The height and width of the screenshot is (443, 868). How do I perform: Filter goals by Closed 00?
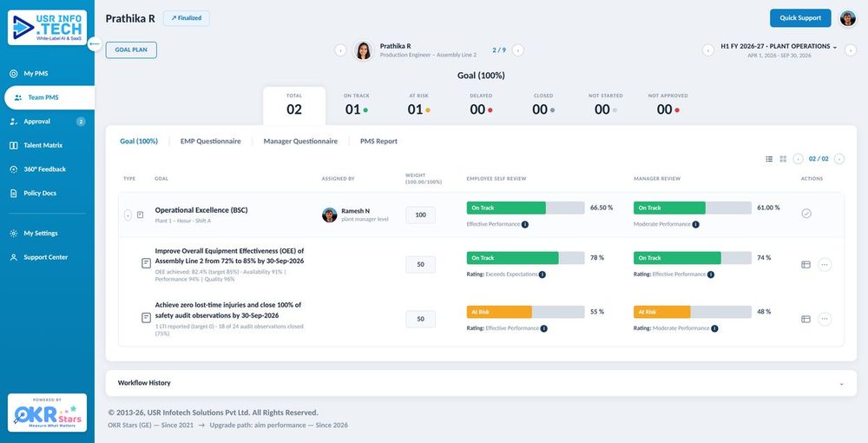[543, 105]
